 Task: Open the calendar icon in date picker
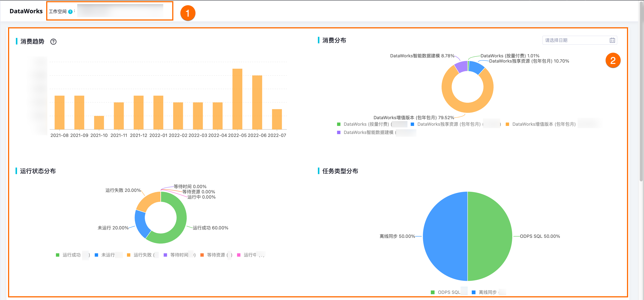(612, 40)
